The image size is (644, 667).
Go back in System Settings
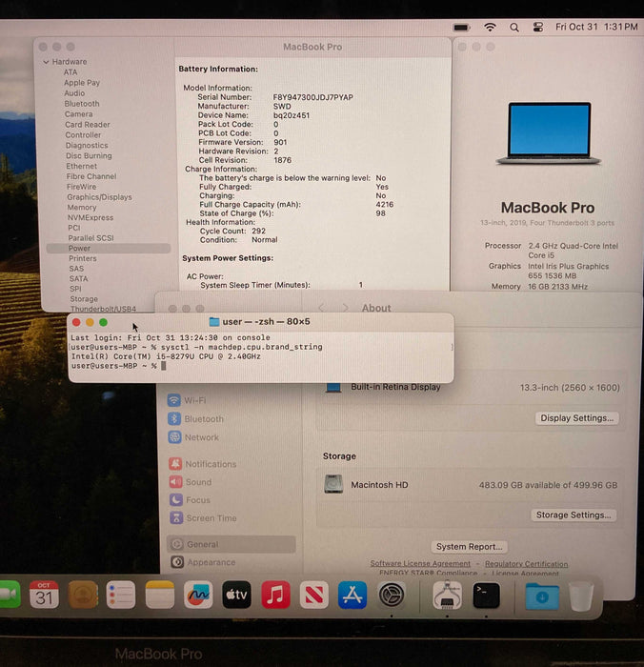pyautogui.click(x=322, y=308)
